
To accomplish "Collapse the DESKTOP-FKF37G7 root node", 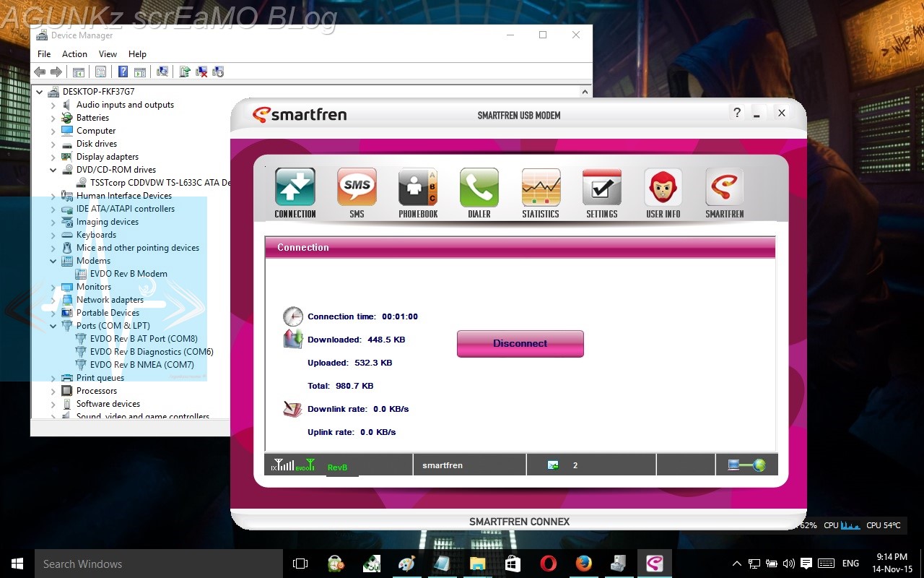I will 40,92.
